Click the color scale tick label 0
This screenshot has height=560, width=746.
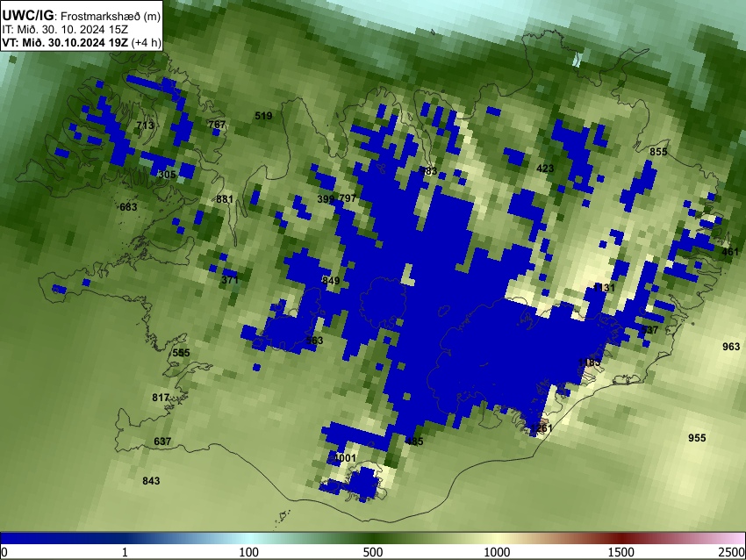4,552
